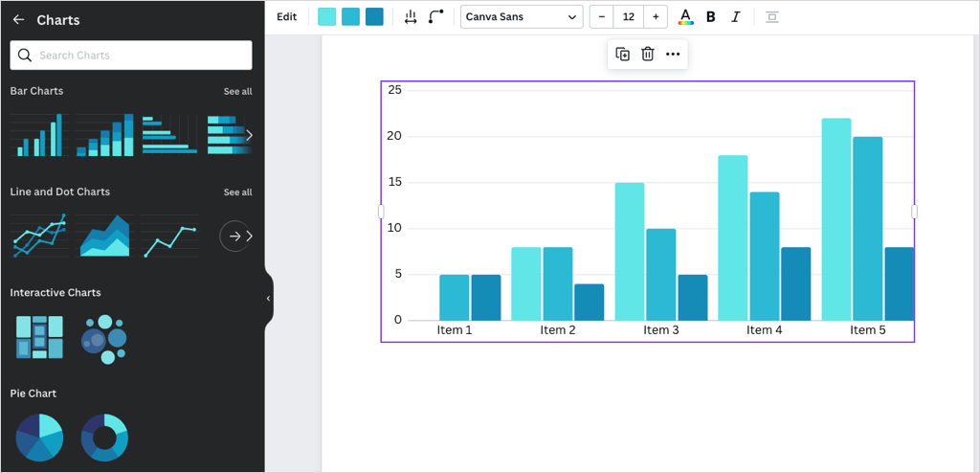Open the chart spacing settings icon

pyautogui.click(x=411, y=16)
